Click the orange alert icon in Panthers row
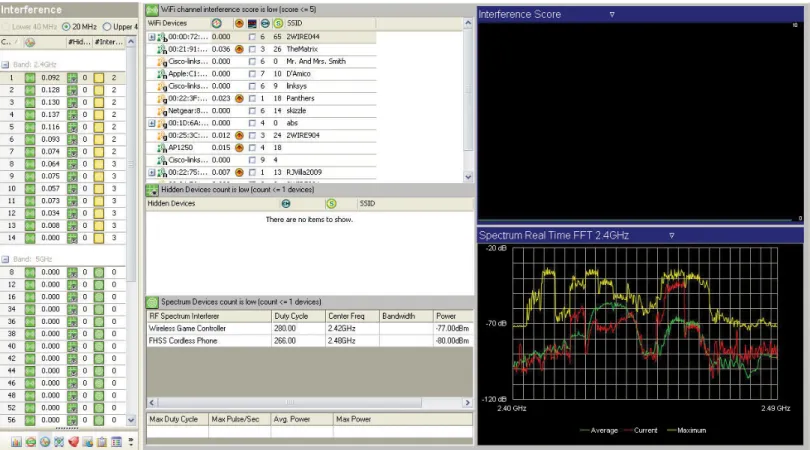 click(239, 98)
